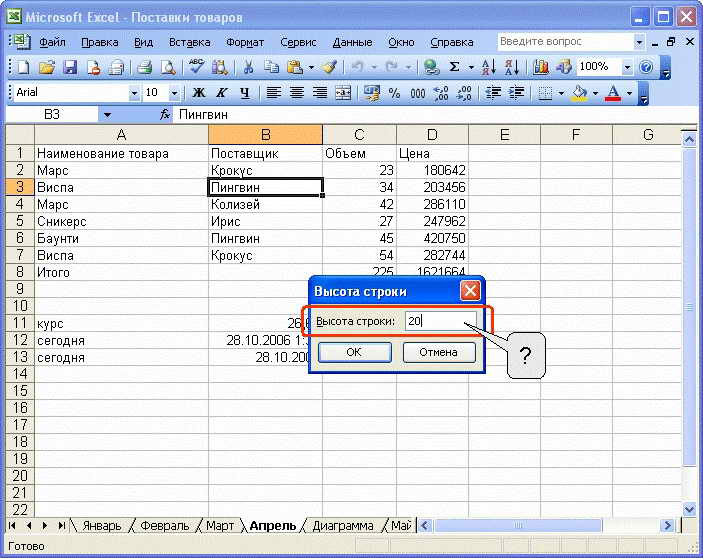Open the Name Box dropdown arrow

point(107,115)
